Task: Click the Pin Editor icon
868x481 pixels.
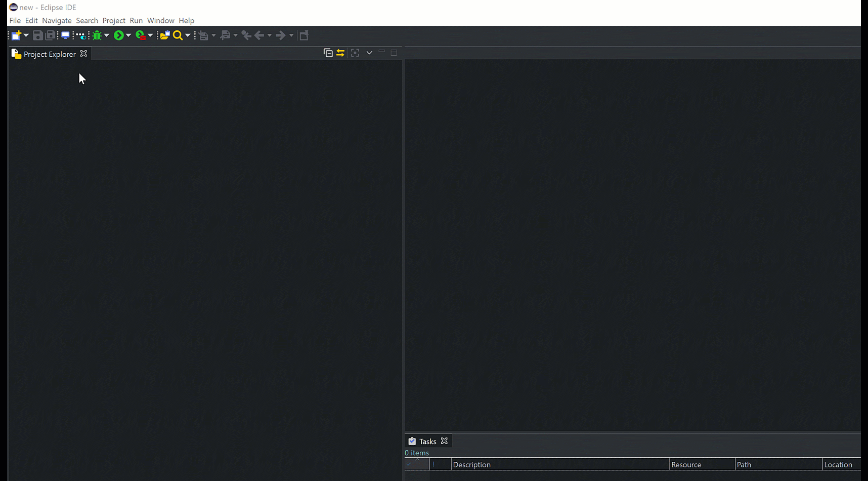Action: pyautogui.click(x=304, y=35)
